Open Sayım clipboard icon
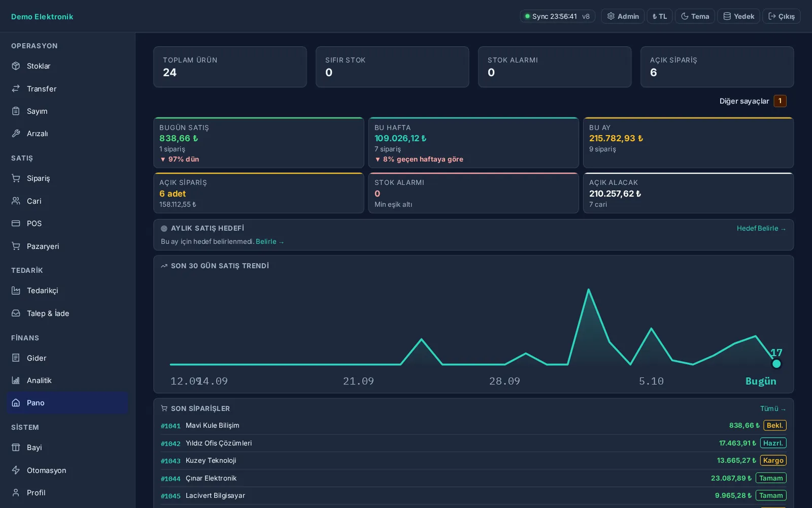 tap(16, 111)
